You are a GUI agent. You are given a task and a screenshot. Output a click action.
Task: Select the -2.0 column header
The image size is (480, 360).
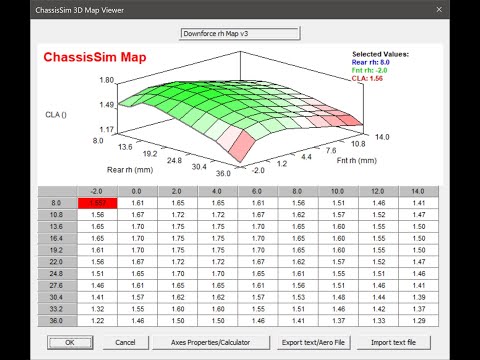point(98,191)
